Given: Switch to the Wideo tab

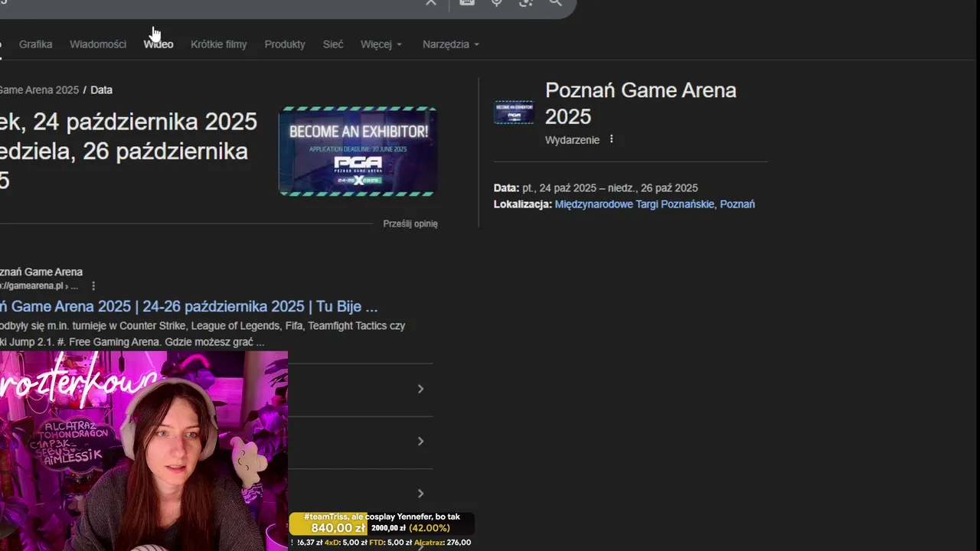Looking at the screenshot, I should coord(158,44).
